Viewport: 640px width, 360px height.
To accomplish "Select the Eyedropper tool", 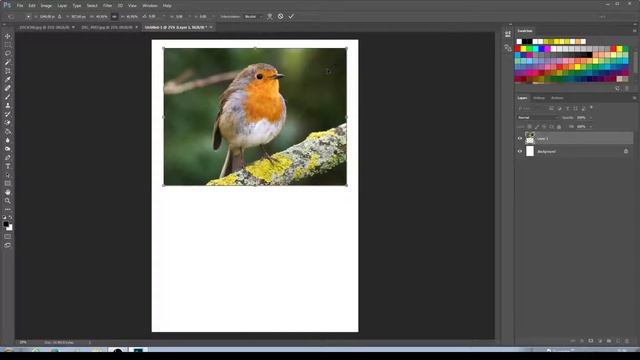I will click(8, 79).
